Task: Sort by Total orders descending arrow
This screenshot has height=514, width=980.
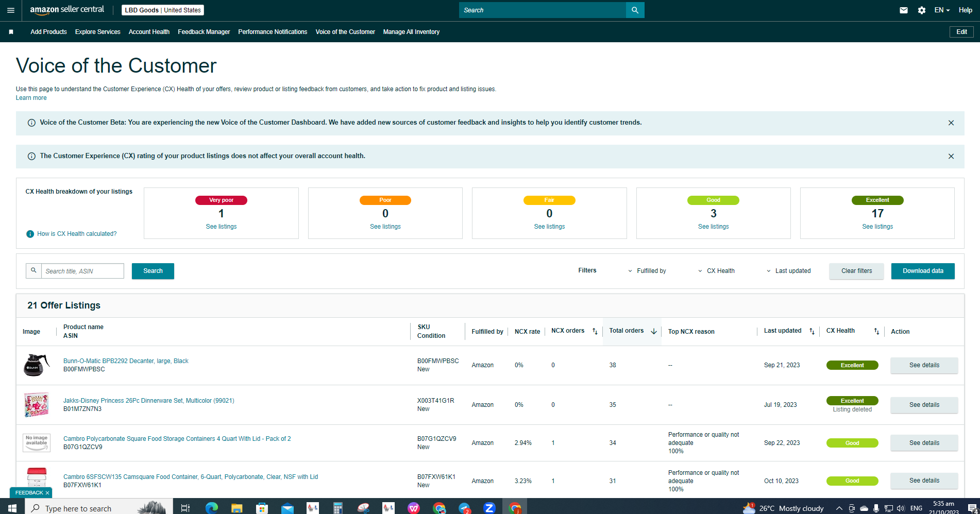Action: [654, 331]
